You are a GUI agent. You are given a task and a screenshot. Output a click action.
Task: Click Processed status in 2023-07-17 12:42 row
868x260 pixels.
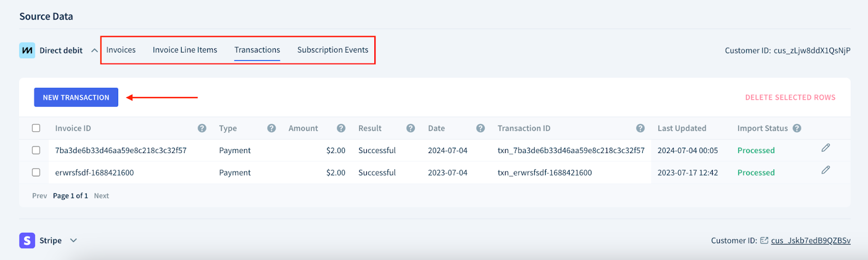click(756, 173)
